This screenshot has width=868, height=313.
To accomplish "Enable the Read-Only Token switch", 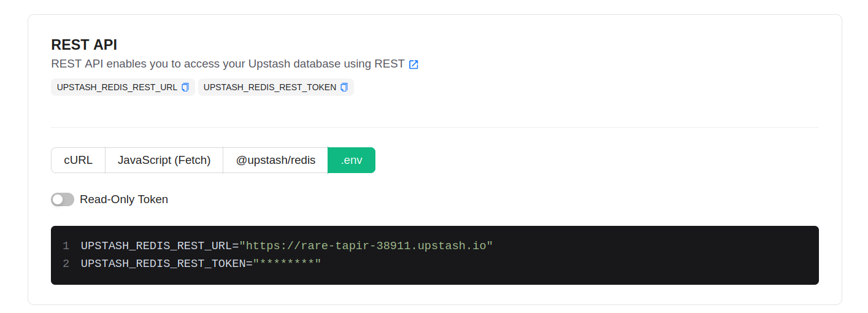I will coord(63,199).
